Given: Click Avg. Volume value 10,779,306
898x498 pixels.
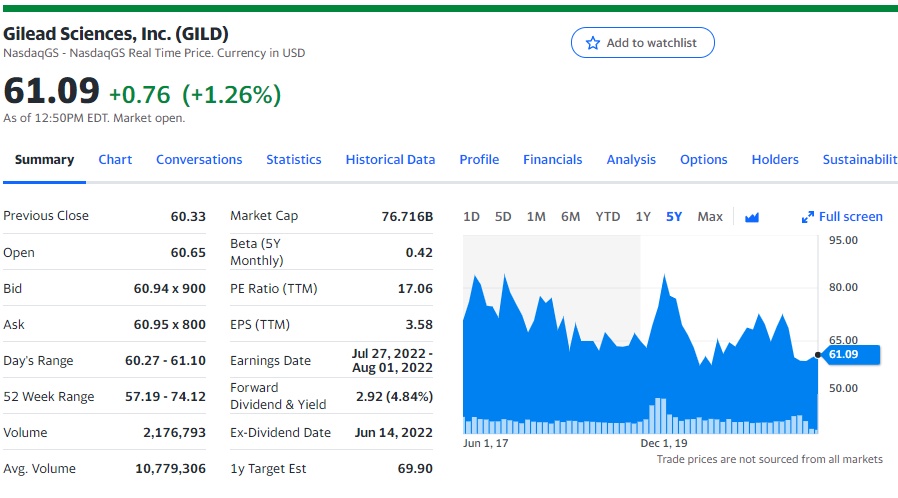Looking at the screenshot, I should pos(170,469).
